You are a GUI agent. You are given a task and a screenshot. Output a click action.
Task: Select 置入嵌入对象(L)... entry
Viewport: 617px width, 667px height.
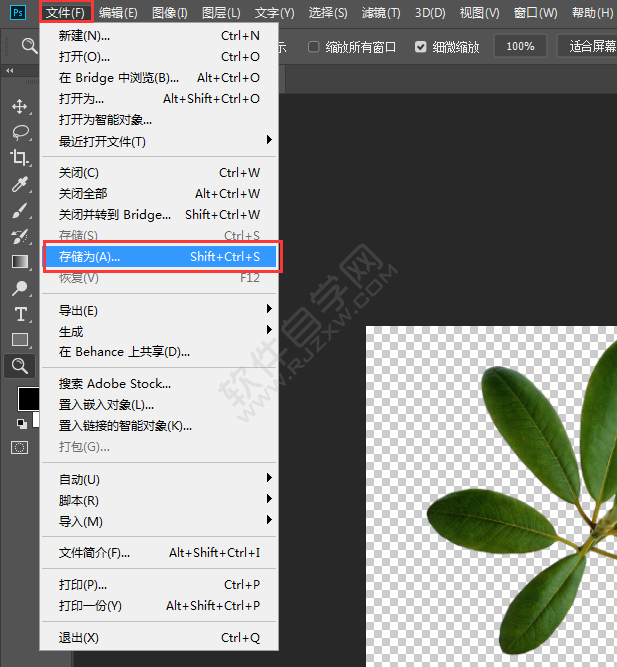[x=159, y=405]
